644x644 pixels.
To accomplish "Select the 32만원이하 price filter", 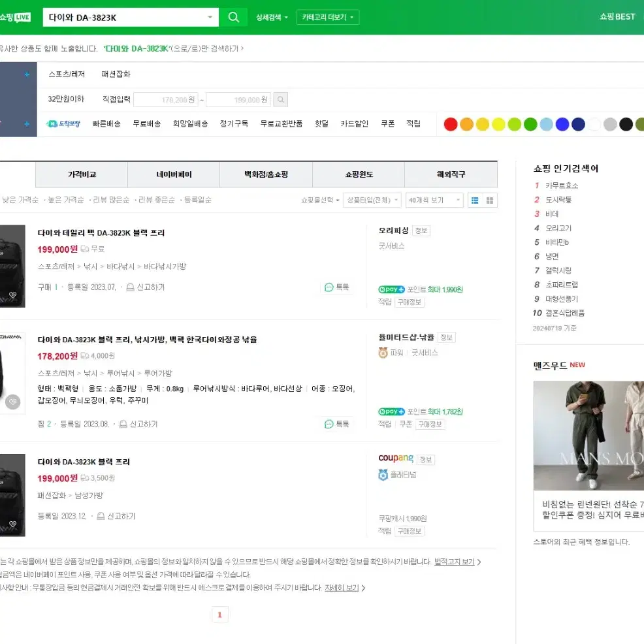I will tap(66, 99).
